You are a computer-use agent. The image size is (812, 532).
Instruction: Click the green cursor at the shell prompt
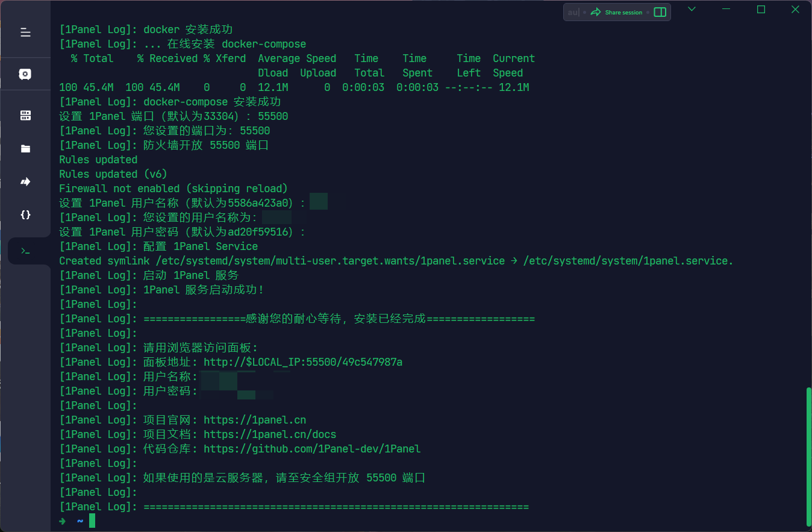(x=92, y=521)
